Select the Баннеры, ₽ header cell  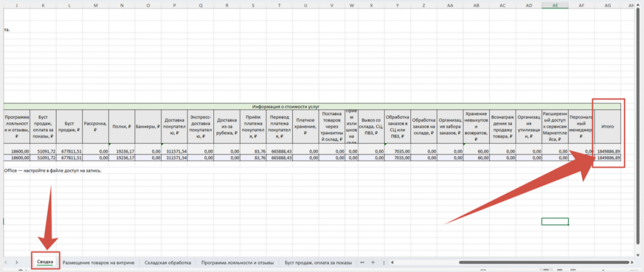[148, 127]
